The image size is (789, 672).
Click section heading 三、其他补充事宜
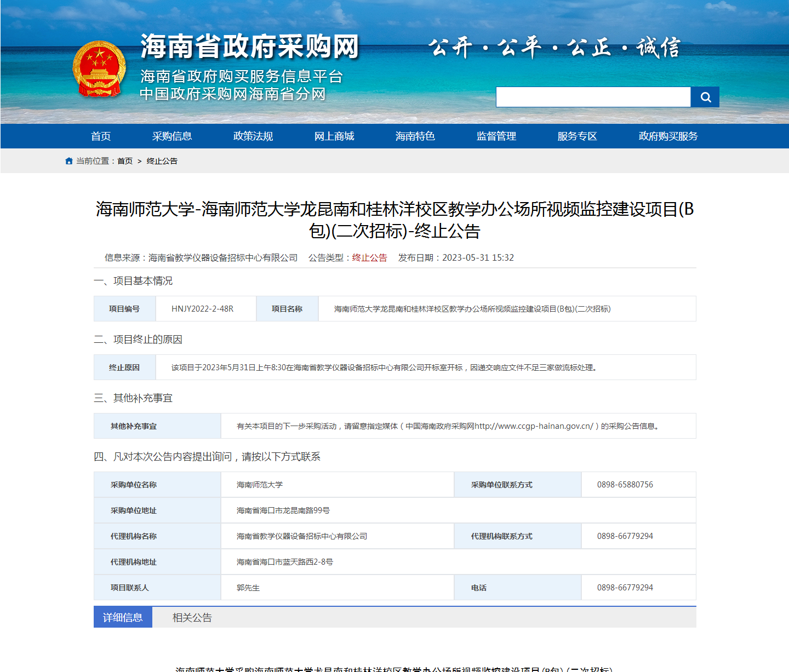pos(133,398)
